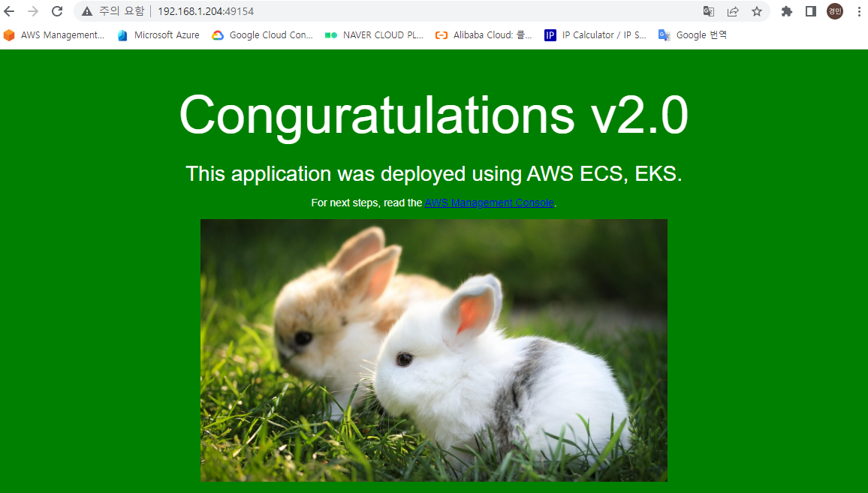Open the user profile avatar
868x493 pixels.
tap(835, 11)
